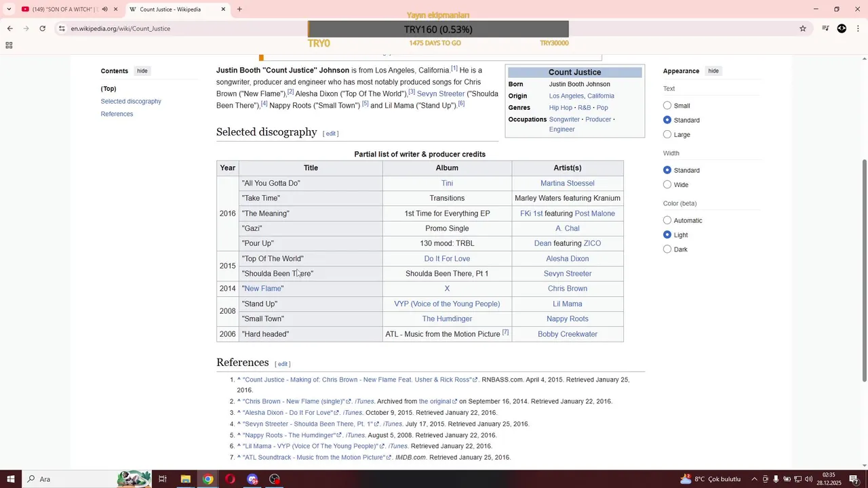Open the purple chat app on taskbar
This screenshot has height=488, width=868.
tap(252, 479)
